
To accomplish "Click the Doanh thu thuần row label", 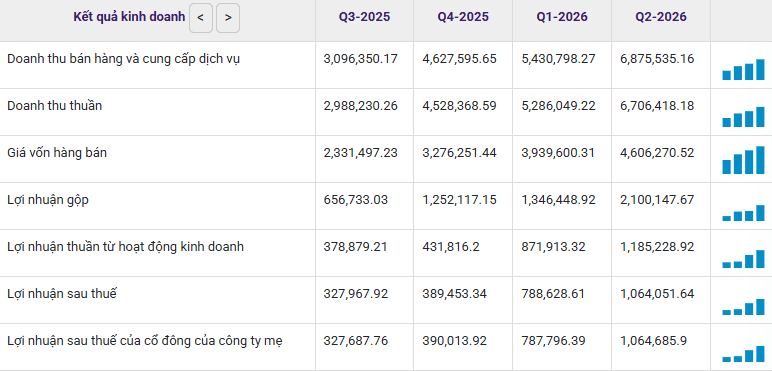I will pyautogui.click(x=55, y=105).
